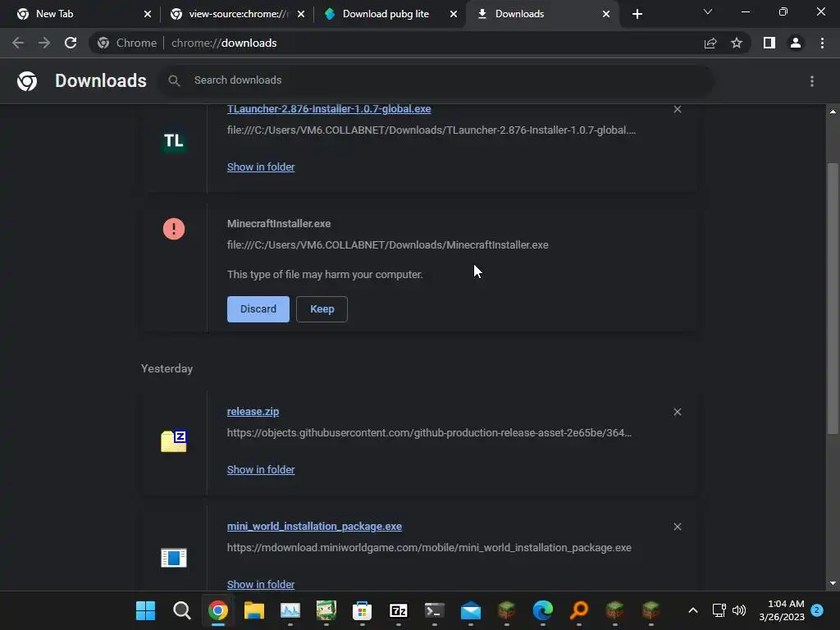Switch to the Download pubg lite tab
Screen dimensions: 840x630
pos(390,14)
